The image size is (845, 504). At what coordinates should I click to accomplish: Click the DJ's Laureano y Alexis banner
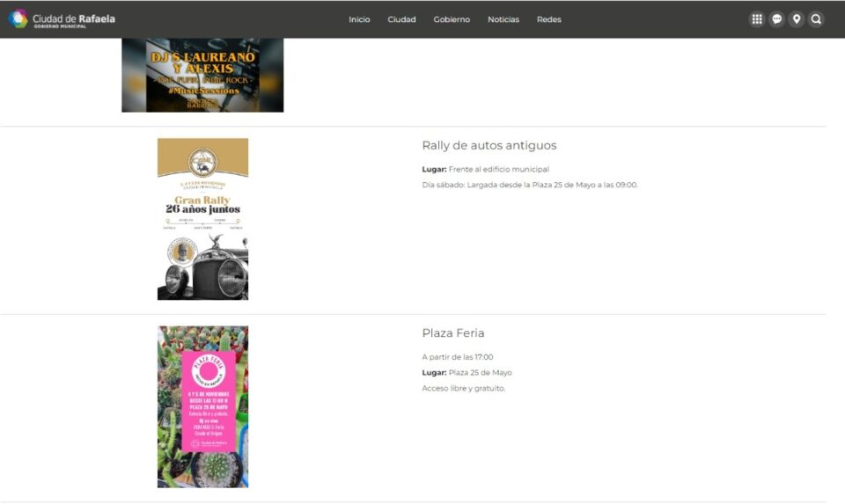click(202, 75)
